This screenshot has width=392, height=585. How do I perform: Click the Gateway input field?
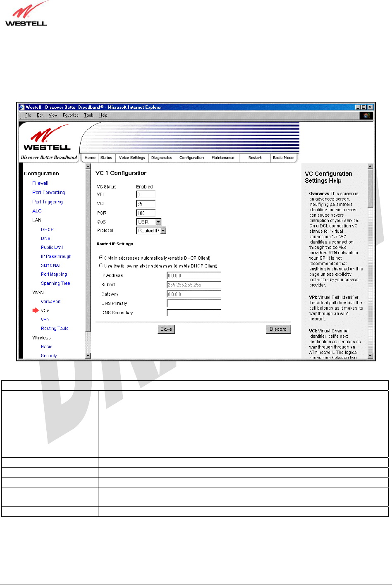[x=194, y=294]
